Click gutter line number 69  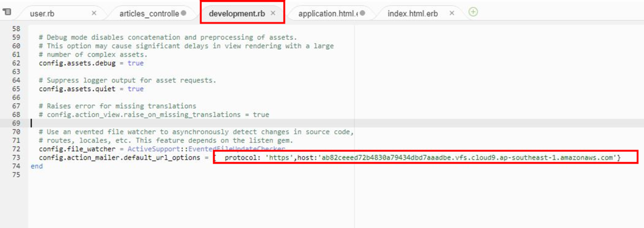click(x=16, y=123)
